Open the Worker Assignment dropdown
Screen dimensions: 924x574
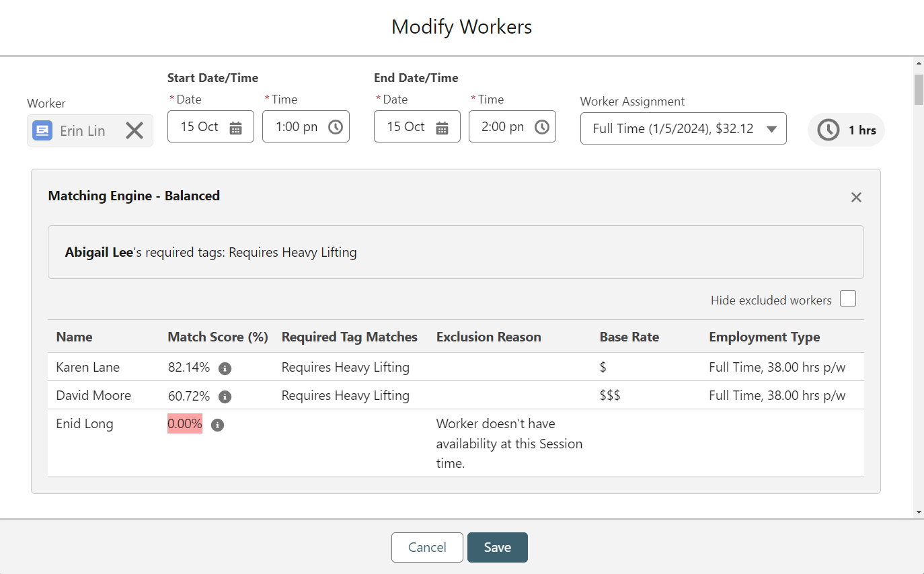pos(771,128)
